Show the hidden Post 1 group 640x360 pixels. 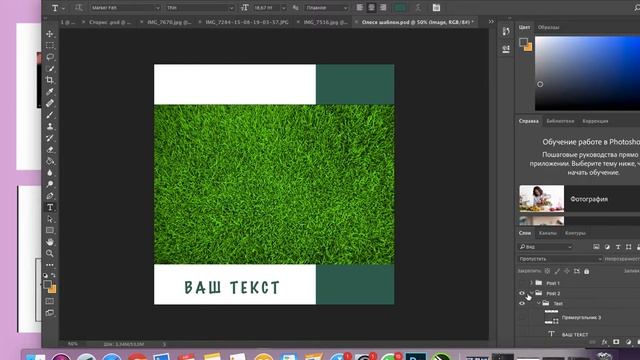click(x=522, y=283)
